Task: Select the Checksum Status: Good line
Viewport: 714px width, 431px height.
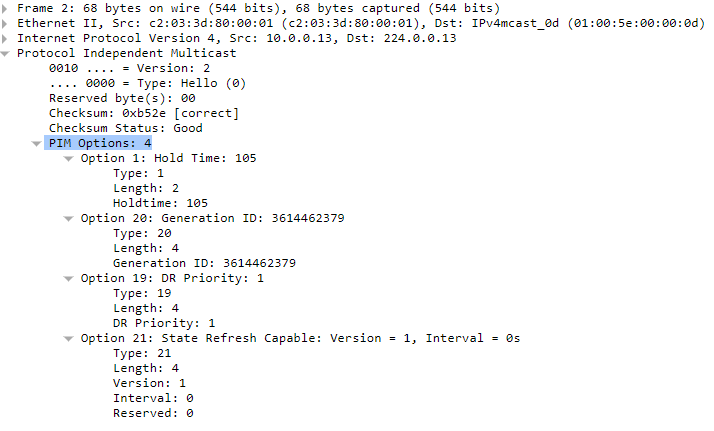Action: pos(126,128)
